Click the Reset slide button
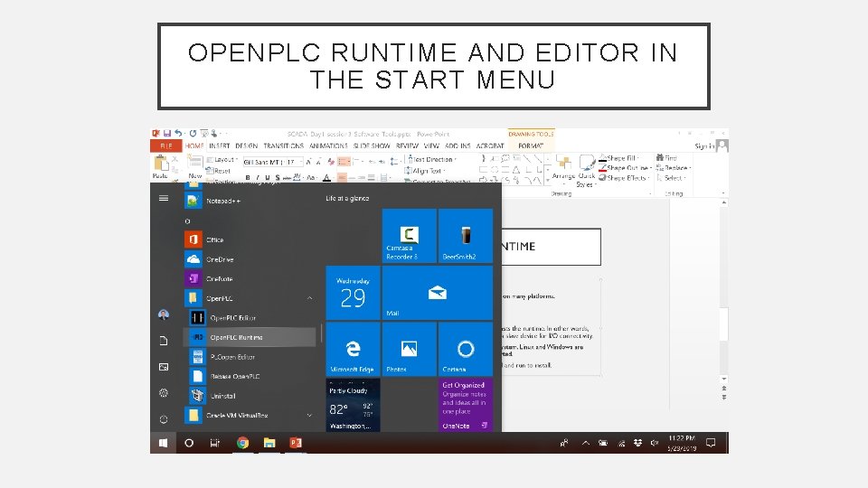The width and height of the screenshot is (868, 488). pyautogui.click(x=219, y=171)
